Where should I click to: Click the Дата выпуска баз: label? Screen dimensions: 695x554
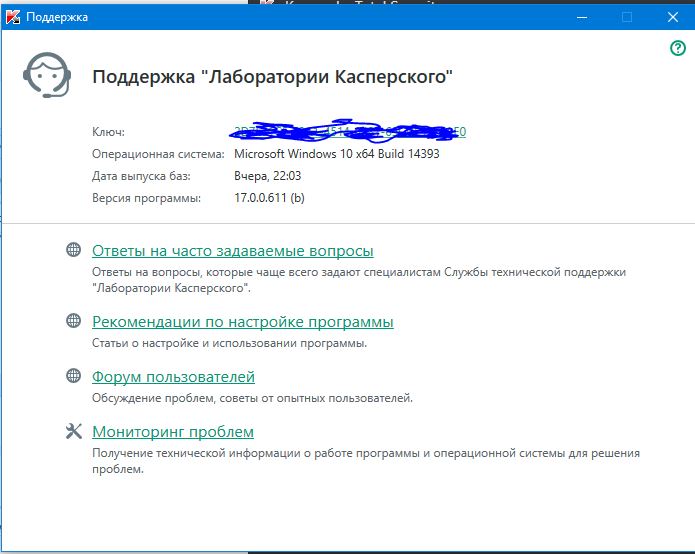(x=141, y=176)
